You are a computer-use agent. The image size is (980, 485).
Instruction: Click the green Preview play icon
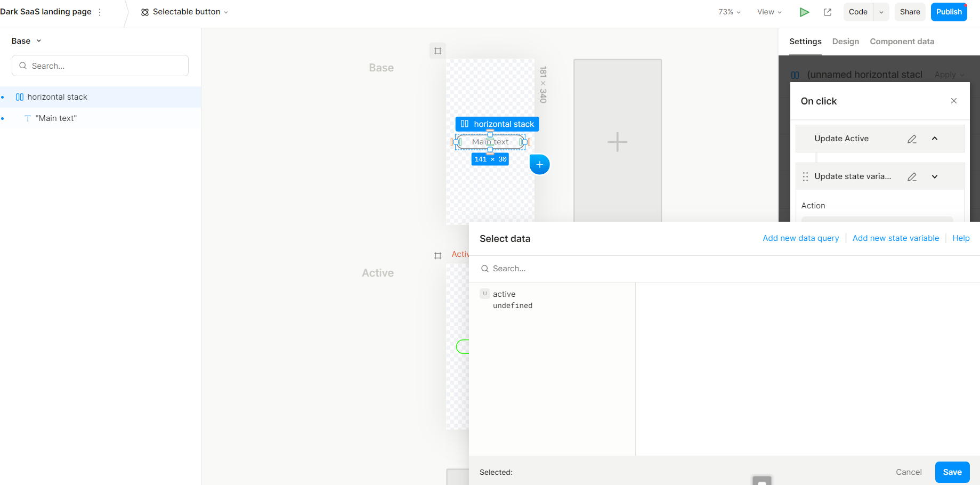click(x=804, y=12)
